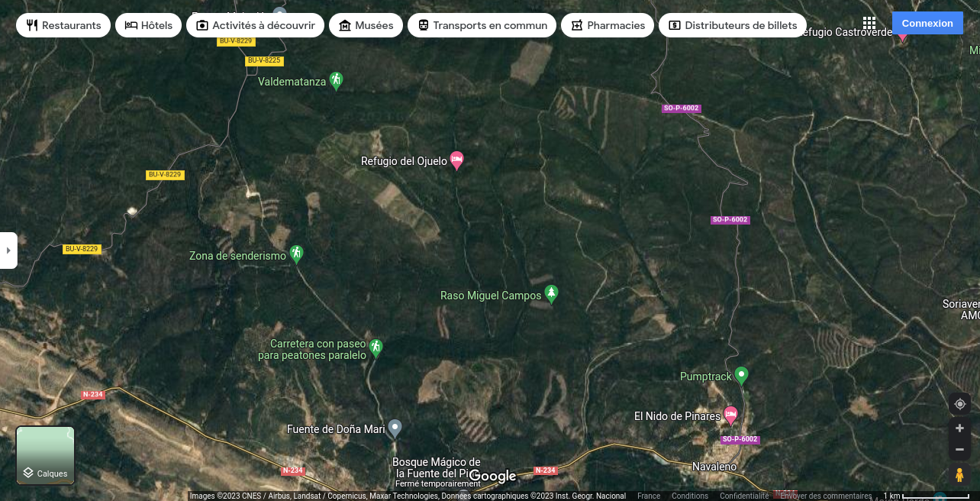Expand the collapsed side panel arrow

pyautogui.click(x=8, y=250)
